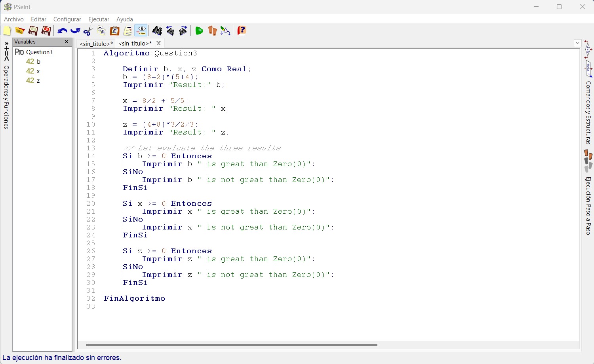Open a file using the folder icon
This screenshot has height=364, width=594.
point(20,31)
